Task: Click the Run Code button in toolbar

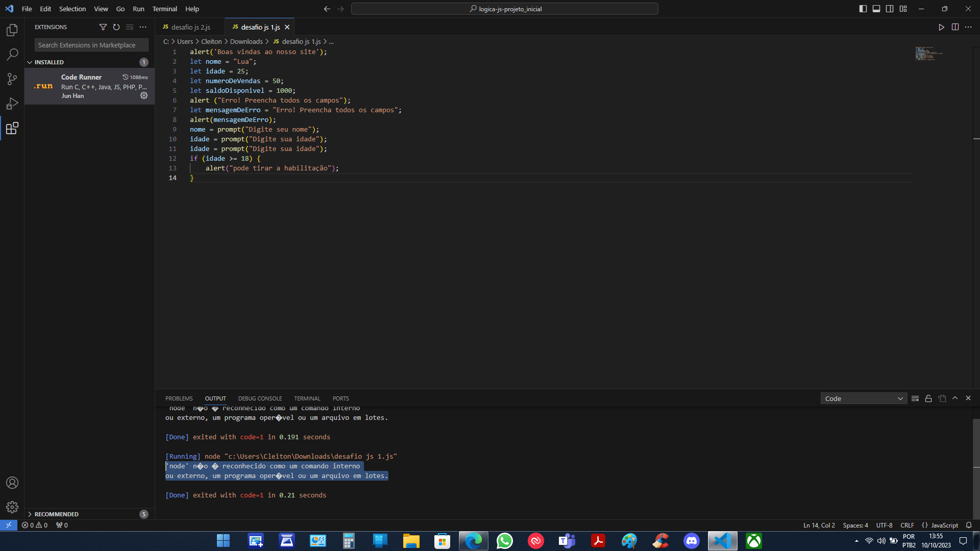Action: click(941, 28)
